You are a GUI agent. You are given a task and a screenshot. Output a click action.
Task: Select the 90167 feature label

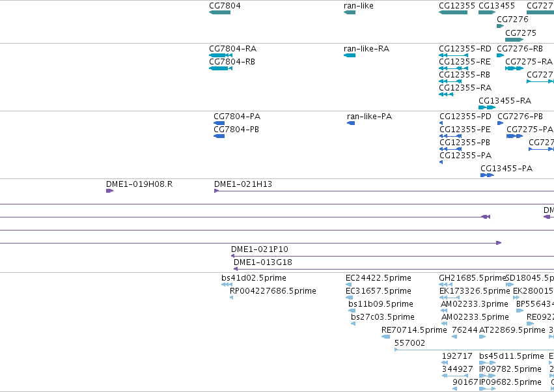(465, 382)
